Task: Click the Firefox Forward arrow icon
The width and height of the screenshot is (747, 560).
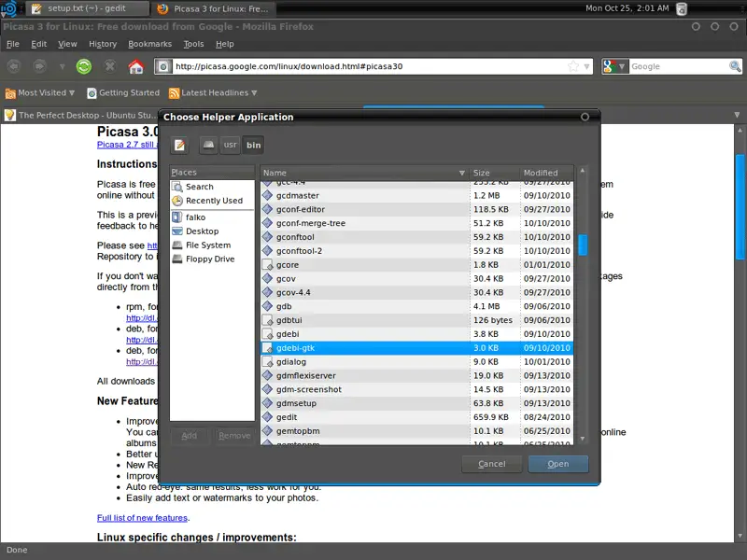Action: click(x=39, y=66)
